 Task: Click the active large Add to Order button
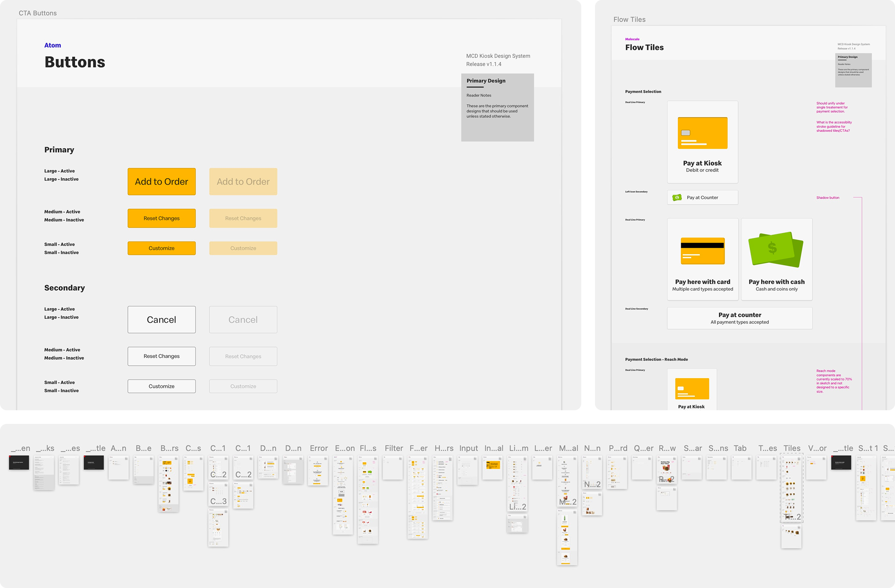tap(162, 182)
